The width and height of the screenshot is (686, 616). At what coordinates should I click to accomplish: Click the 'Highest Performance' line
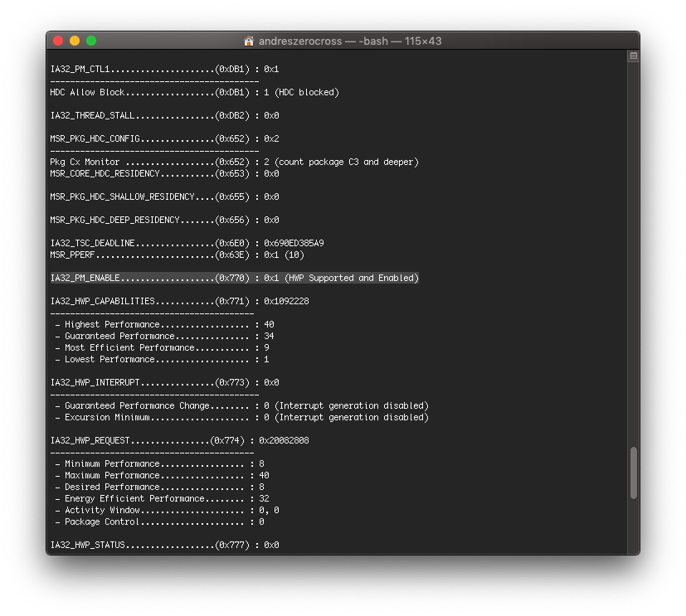[165, 324]
